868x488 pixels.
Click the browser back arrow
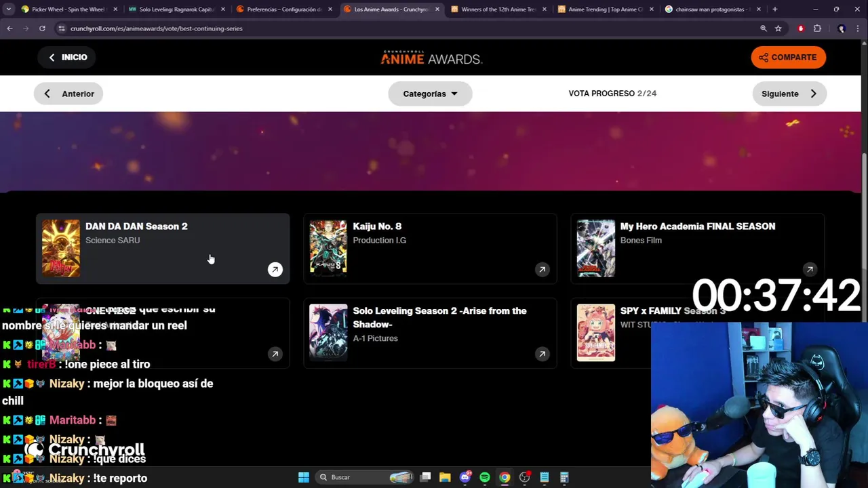9,28
